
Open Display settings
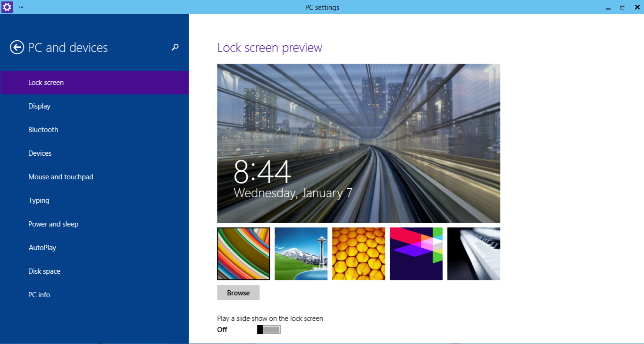[39, 106]
